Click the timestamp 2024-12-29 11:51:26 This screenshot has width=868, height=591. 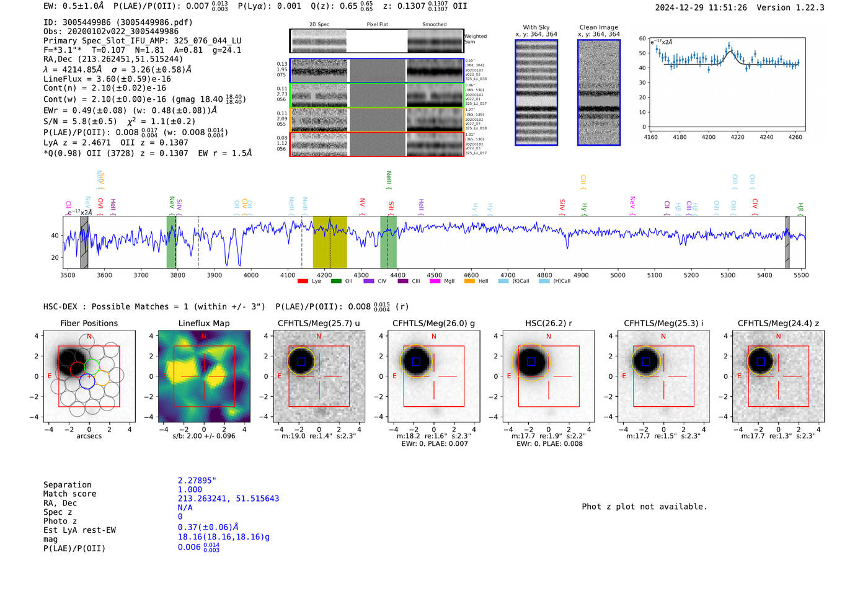pos(701,7)
